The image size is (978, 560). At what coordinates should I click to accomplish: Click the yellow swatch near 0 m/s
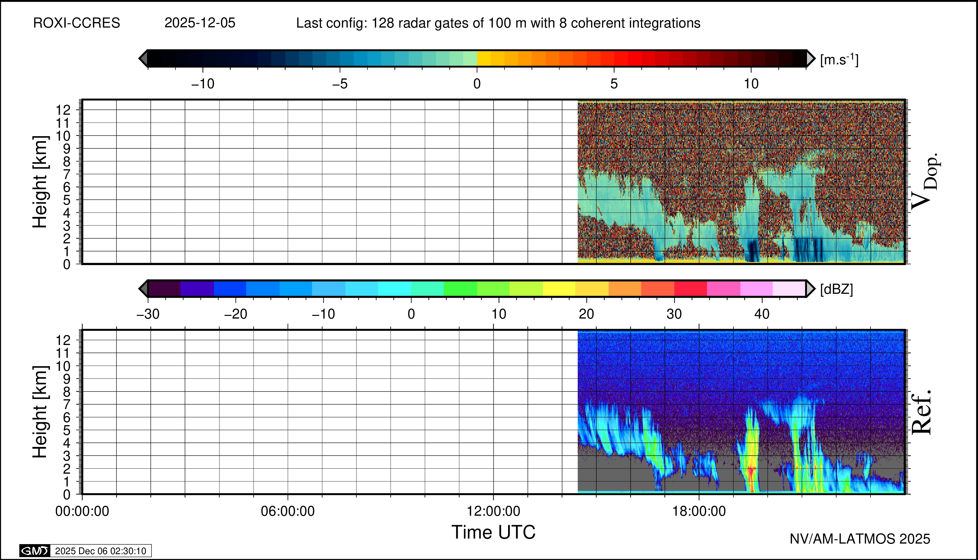484,58
